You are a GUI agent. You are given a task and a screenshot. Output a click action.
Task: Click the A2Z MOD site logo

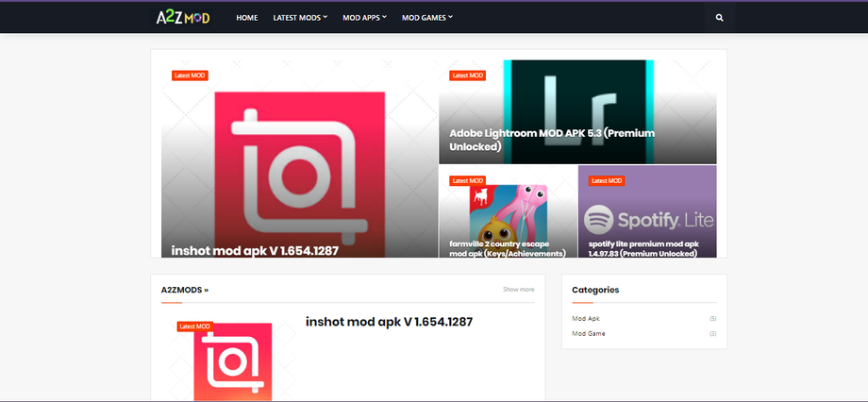(183, 18)
